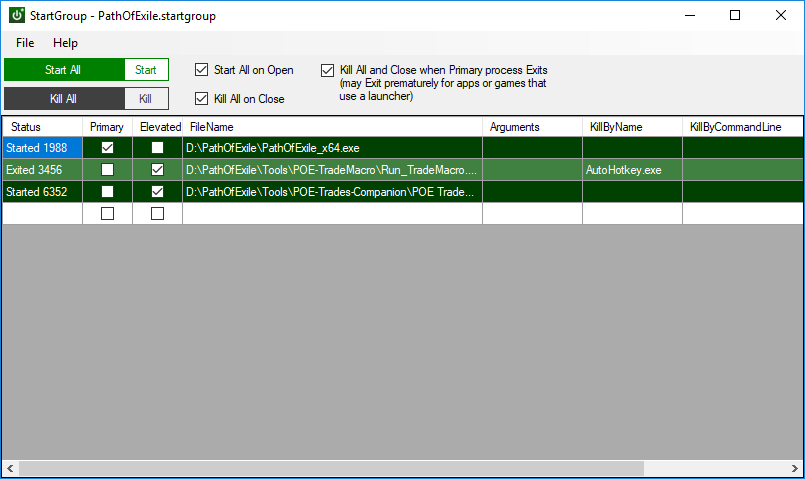This screenshot has width=805, height=479.
Task: Check Primary box in empty new row
Action: 107,214
